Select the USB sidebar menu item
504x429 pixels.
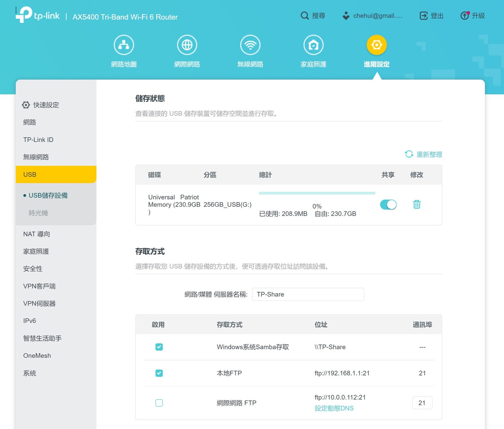tap(30, 174)
